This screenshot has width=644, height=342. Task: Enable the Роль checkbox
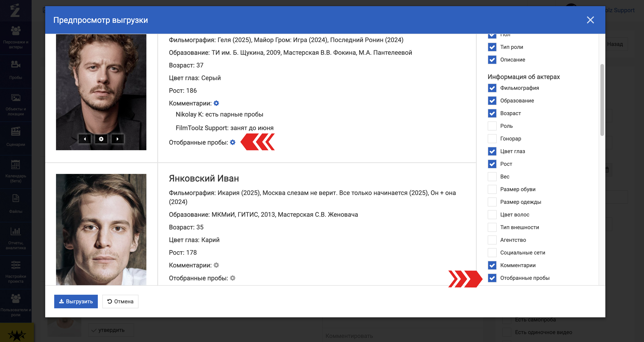(x=492, y=126)
